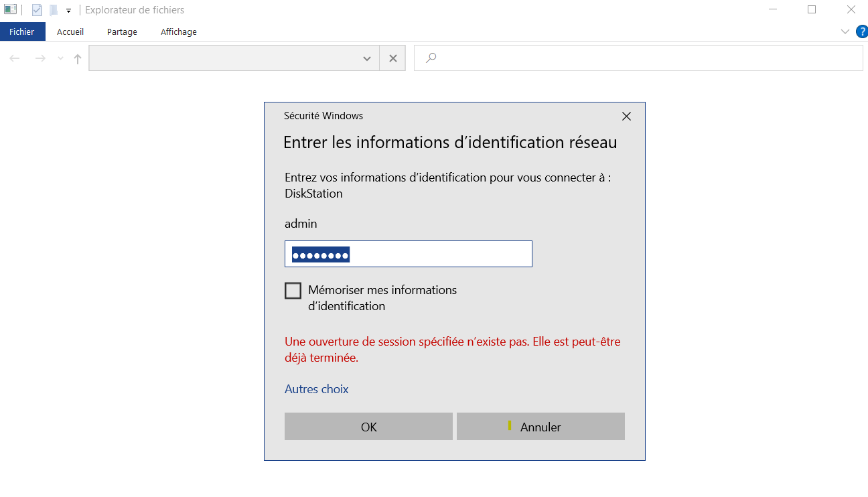Switch to the Partage tab

pos(122,31)
